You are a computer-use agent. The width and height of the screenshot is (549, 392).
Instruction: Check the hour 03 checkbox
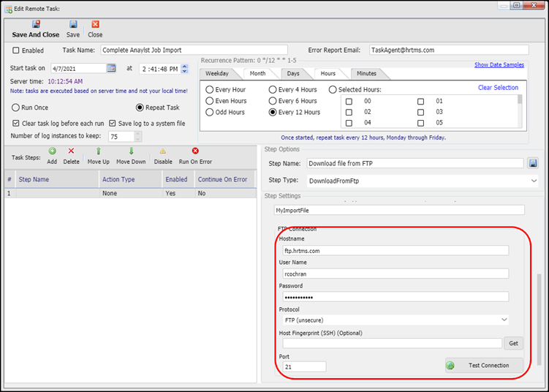(x=420, y=113)
